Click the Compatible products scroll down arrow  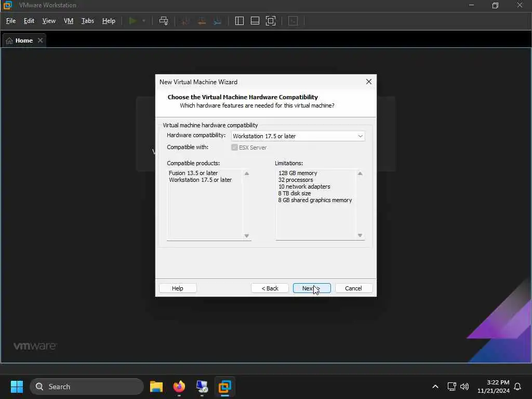click(x=247, y=236)
